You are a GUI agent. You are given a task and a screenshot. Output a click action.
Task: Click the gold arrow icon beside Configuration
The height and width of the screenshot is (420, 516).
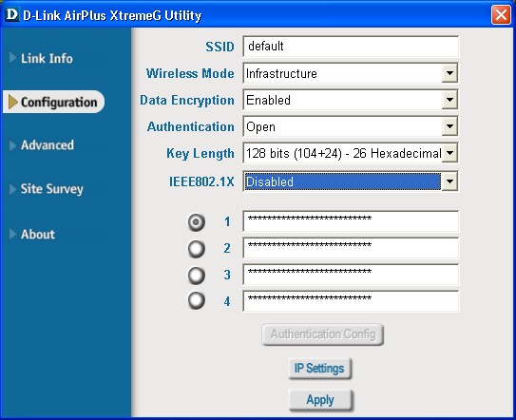[x=13, y=102]
